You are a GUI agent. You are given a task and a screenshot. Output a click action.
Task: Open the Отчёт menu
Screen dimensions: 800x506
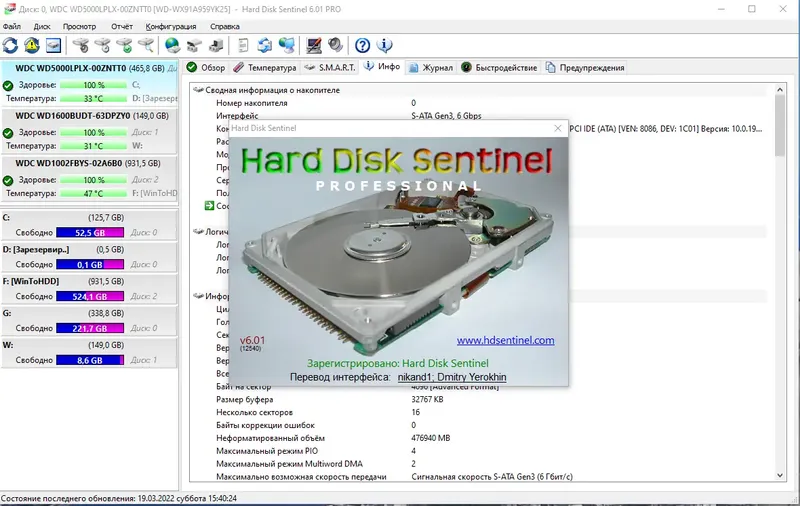click(121, 27)
